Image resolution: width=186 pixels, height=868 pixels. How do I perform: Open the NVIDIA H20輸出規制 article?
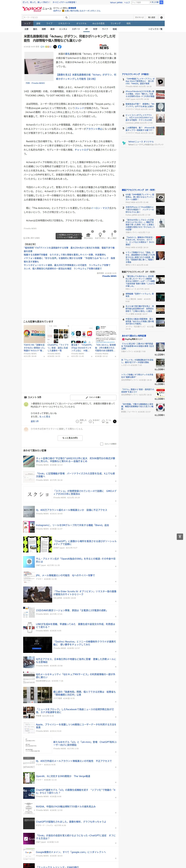[65, 806]
